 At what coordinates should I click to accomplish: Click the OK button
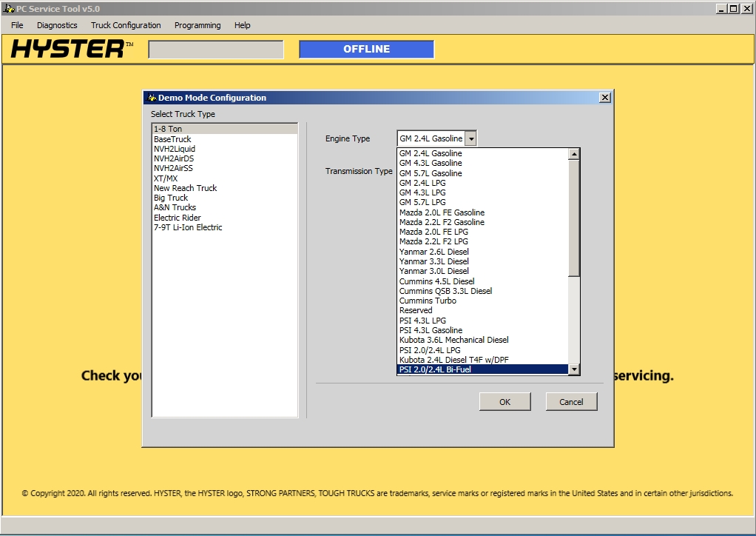[x=504, y=401]
